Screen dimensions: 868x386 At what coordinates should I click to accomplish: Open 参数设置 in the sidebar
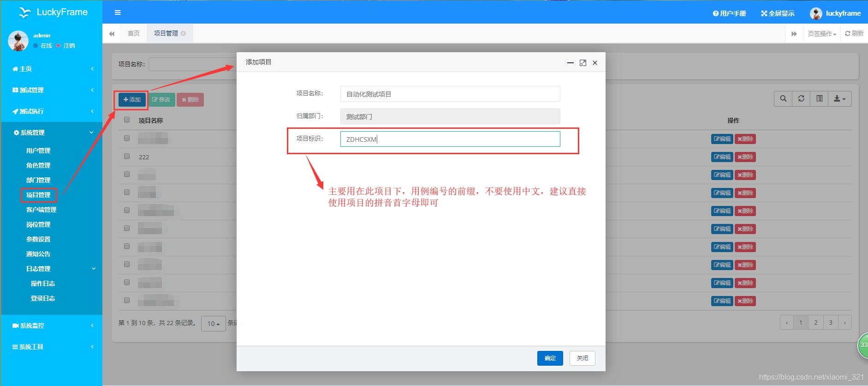pos(38,239)
